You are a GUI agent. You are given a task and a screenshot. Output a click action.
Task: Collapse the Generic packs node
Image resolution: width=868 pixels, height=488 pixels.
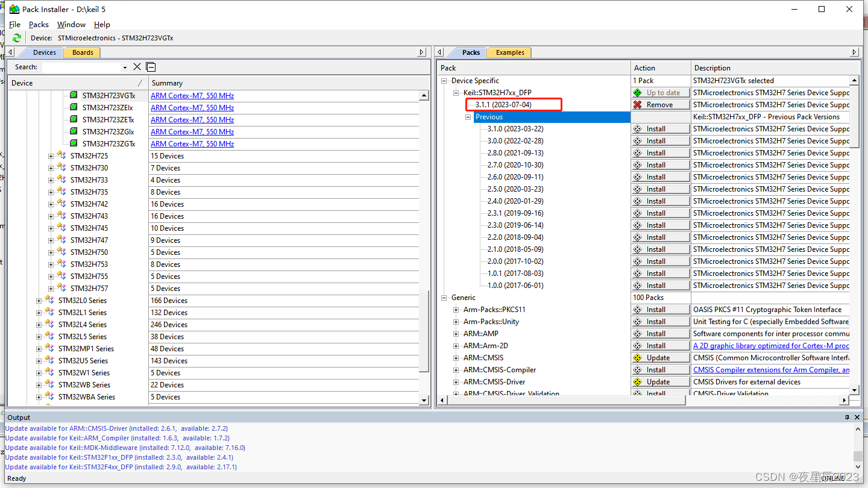point(444,298)
